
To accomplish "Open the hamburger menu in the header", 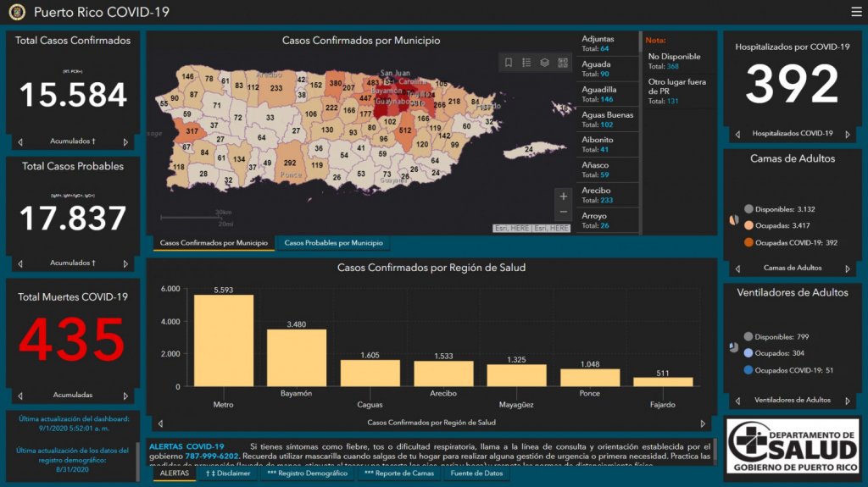I will (856, 12).
